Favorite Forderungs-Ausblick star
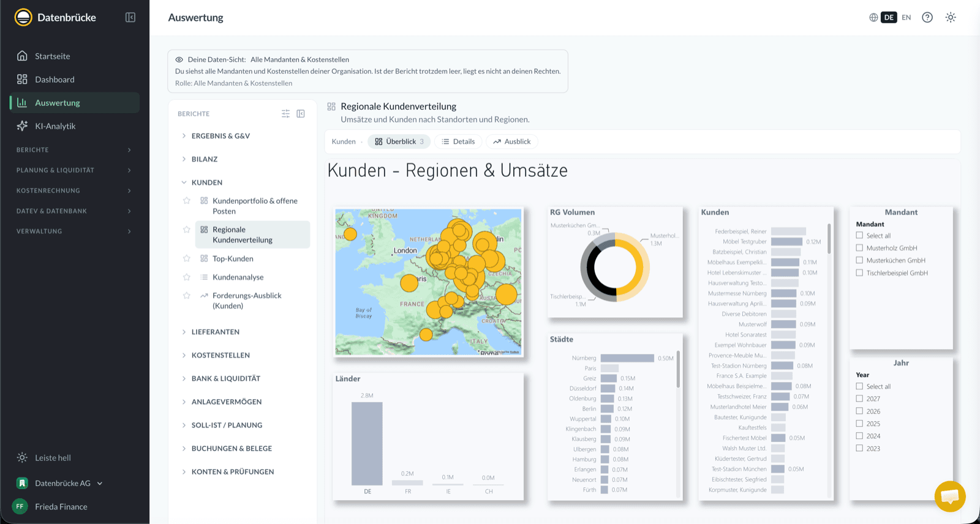This screenshot has width=980, height=524. tap(187, 295)
